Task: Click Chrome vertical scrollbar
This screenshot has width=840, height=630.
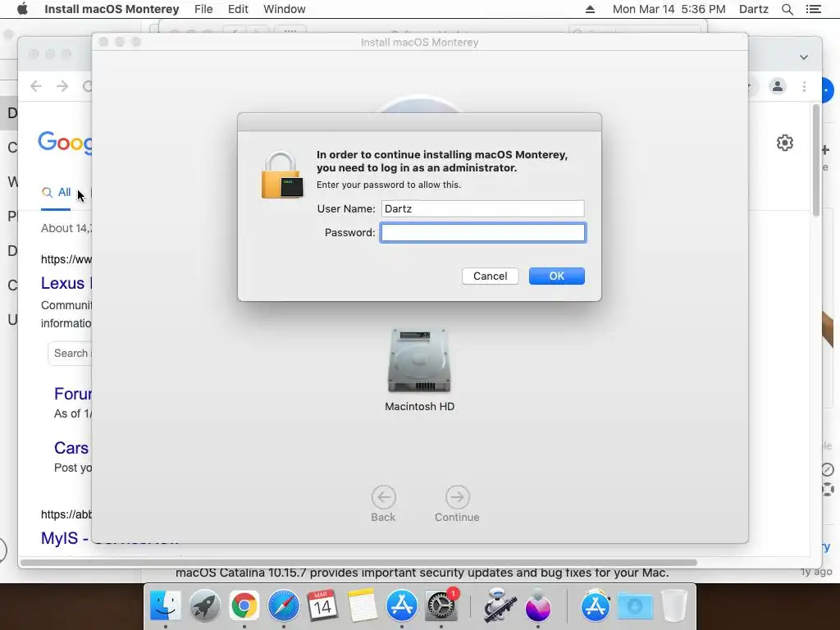Action: [816, 161]
